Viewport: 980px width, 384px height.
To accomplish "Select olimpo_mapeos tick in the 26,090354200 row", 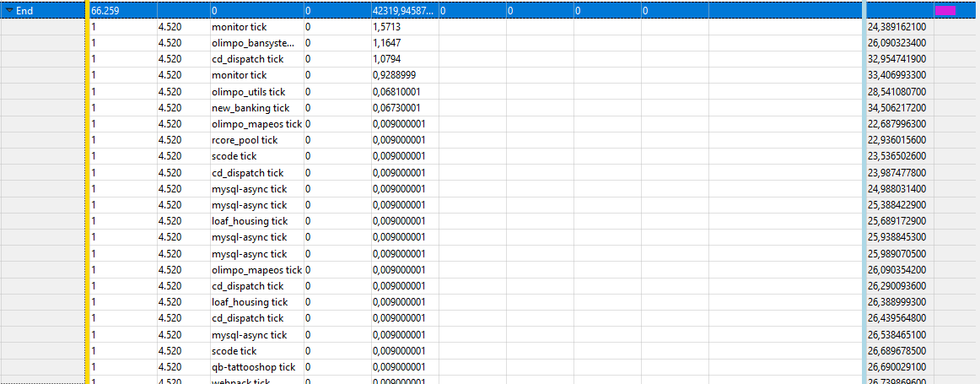I will pyautogui.click(x=257, y=269).
